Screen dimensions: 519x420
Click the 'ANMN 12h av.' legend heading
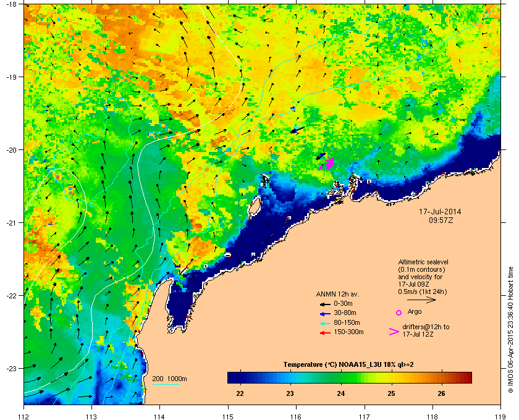coord(337,294)
